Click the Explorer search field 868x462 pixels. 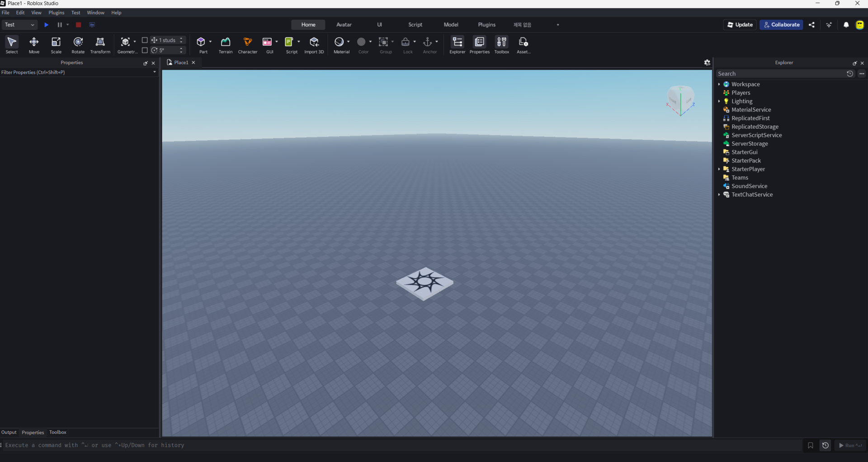[780, 74]
